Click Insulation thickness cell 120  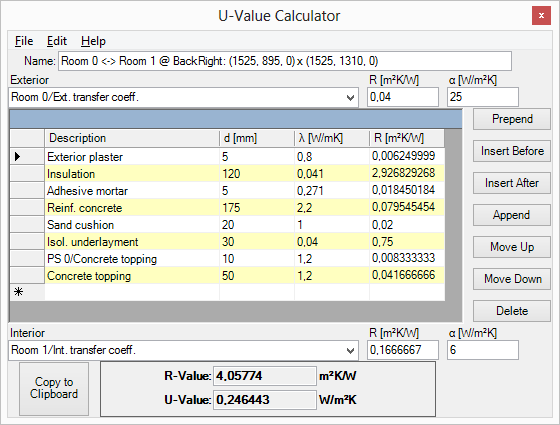click(x=257, y=174)
